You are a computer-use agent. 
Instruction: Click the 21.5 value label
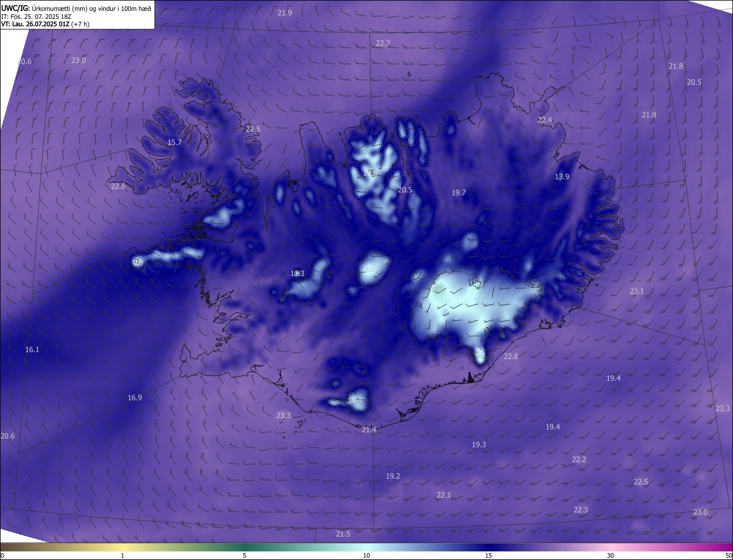(343, 534)
